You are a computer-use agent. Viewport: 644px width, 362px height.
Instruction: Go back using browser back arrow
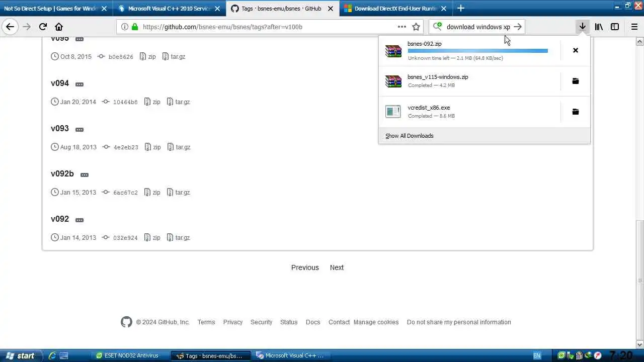pyautogui.click(x=10, y=27)
